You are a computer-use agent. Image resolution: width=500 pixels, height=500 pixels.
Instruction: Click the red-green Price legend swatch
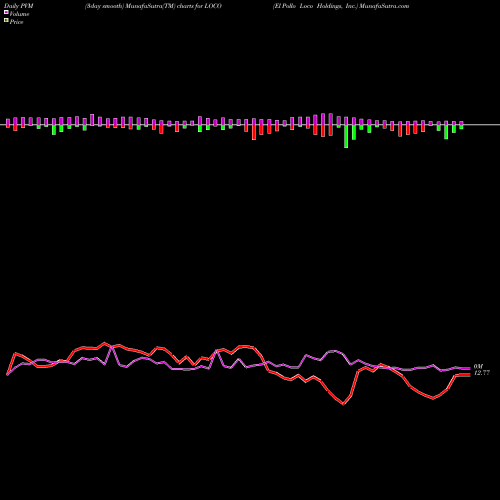point(6,21)
